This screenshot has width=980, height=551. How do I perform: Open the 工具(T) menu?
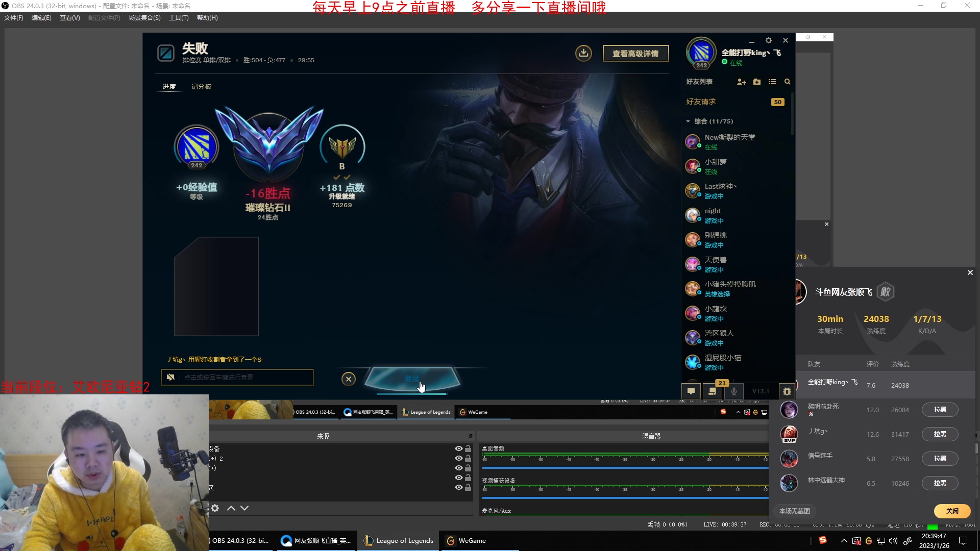click(x=179, y=18)
